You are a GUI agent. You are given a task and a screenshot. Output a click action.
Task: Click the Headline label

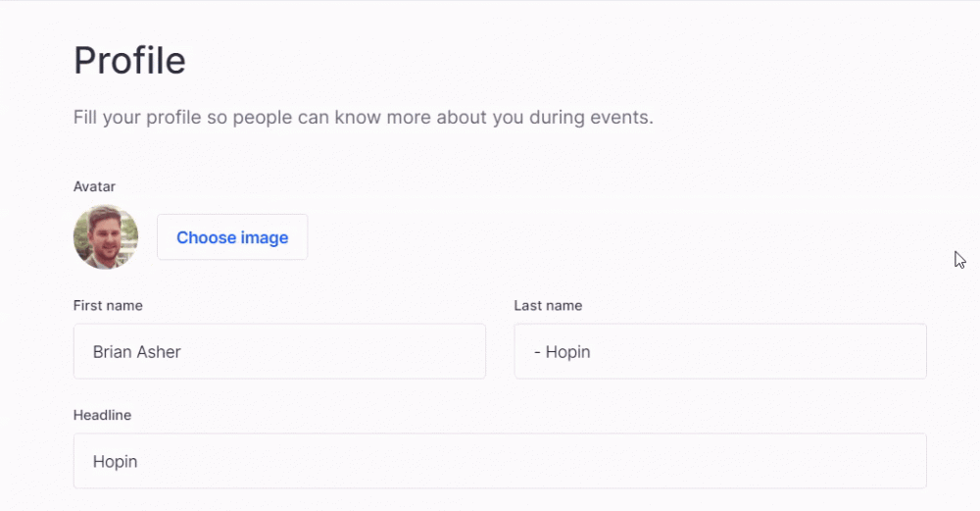103,415
